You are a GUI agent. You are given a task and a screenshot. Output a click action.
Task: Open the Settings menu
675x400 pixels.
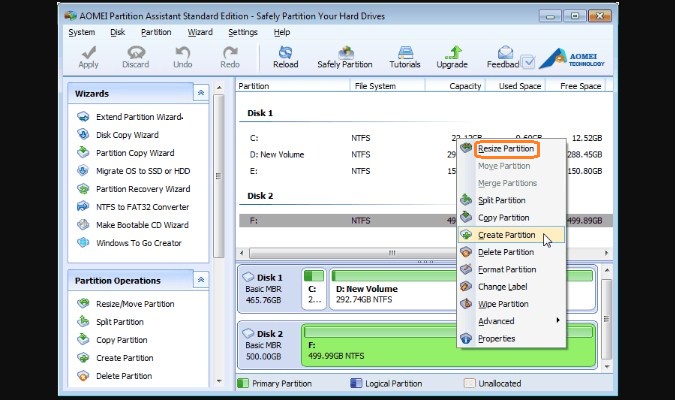click(243, 32)
